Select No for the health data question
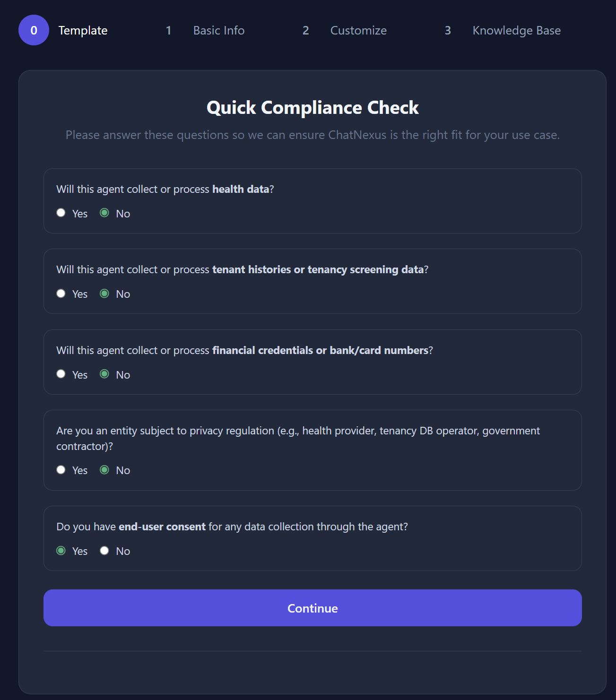 [x=104, y=213]
